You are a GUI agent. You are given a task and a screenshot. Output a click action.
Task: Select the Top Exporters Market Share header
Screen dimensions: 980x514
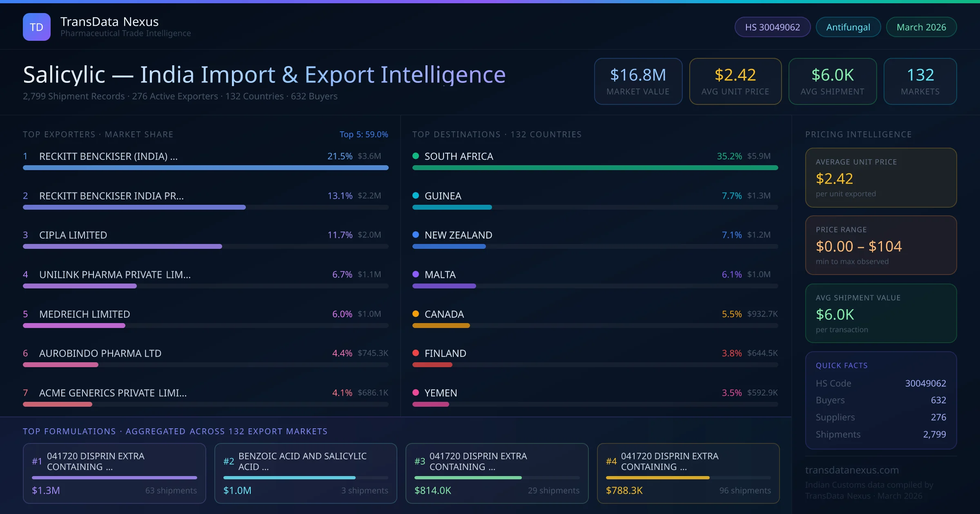[x=98, y=134]
